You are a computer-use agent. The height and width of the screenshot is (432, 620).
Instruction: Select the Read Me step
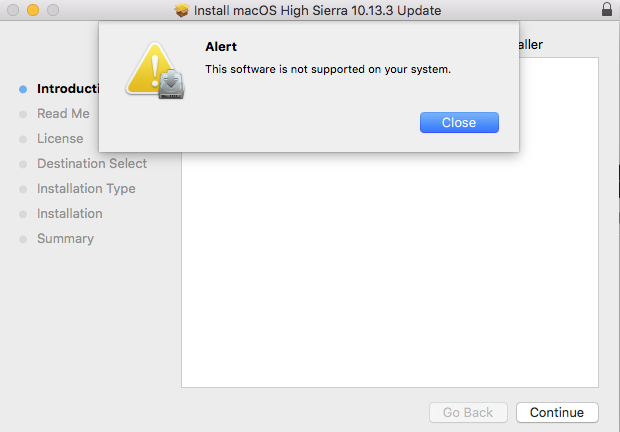pos(63,113)
